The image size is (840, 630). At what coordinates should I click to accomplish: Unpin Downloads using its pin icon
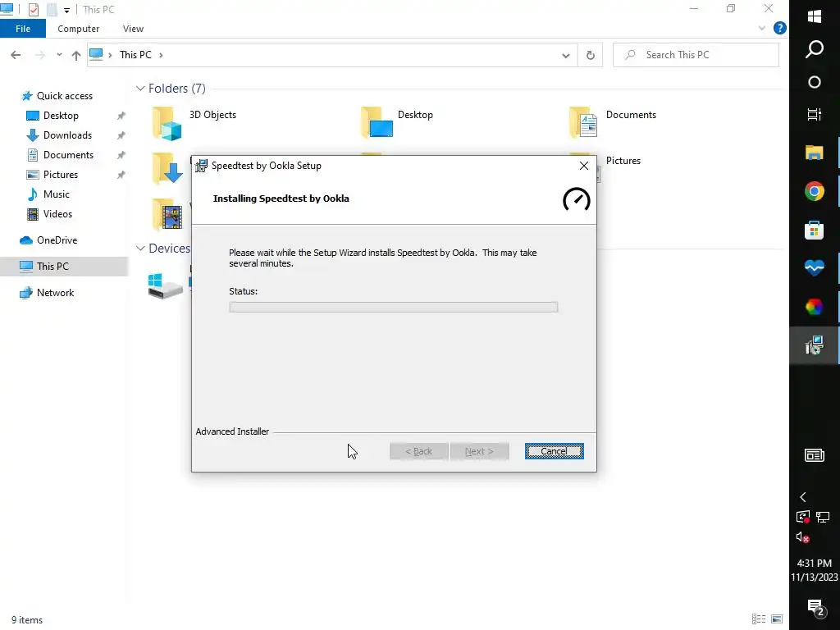(121, 135)
